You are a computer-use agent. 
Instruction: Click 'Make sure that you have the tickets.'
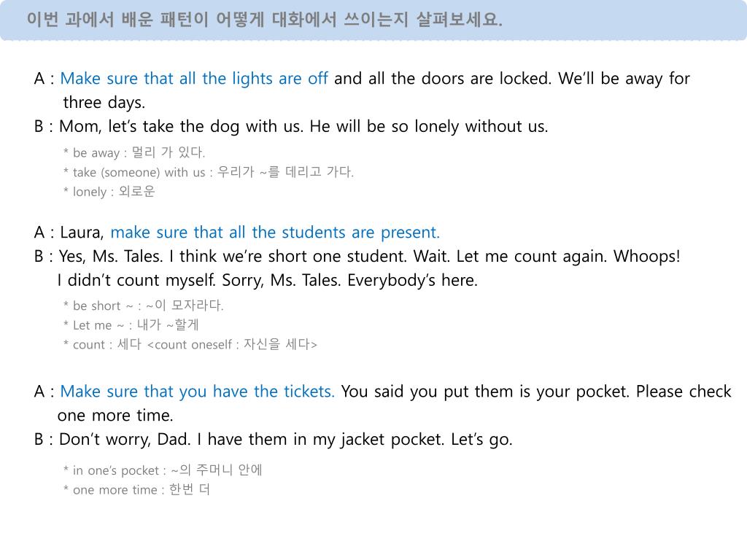pyautogui.click(x=197, y=392)
